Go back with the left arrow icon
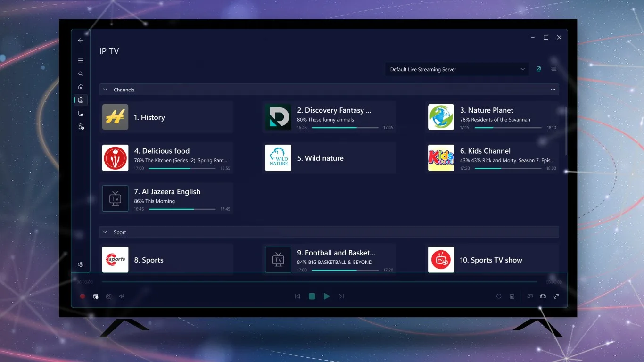The height and width of the screenshot is (362, 644). (x=81, y=40)
